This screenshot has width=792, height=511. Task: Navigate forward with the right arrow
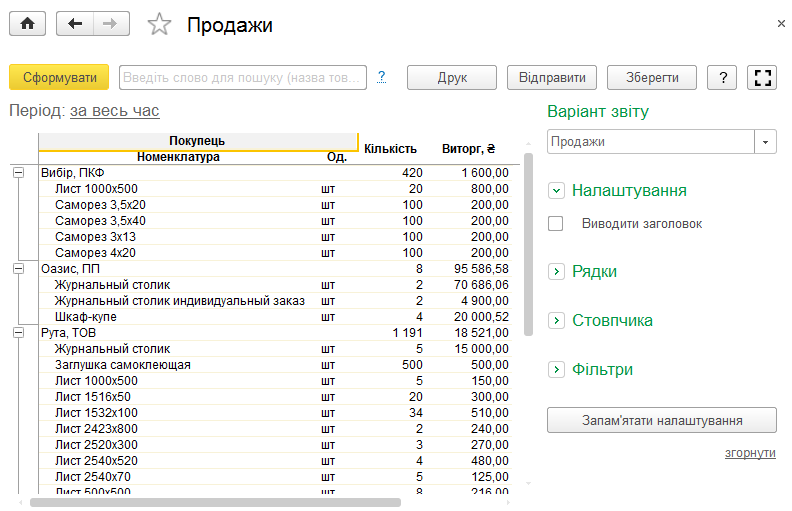point(111,24)
